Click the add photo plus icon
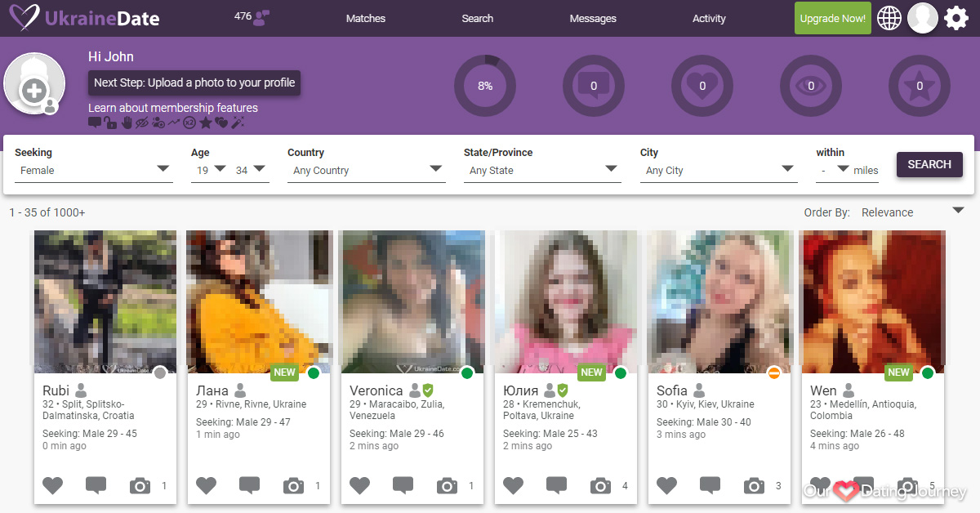This screenshot has height=513, width=980. [x=34, y=91]
